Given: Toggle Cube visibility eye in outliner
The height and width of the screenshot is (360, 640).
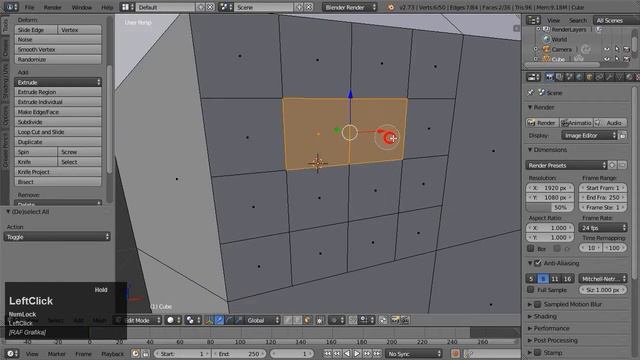Looking at the screenshot, I should pyautogui.click(x=607, y=59).
